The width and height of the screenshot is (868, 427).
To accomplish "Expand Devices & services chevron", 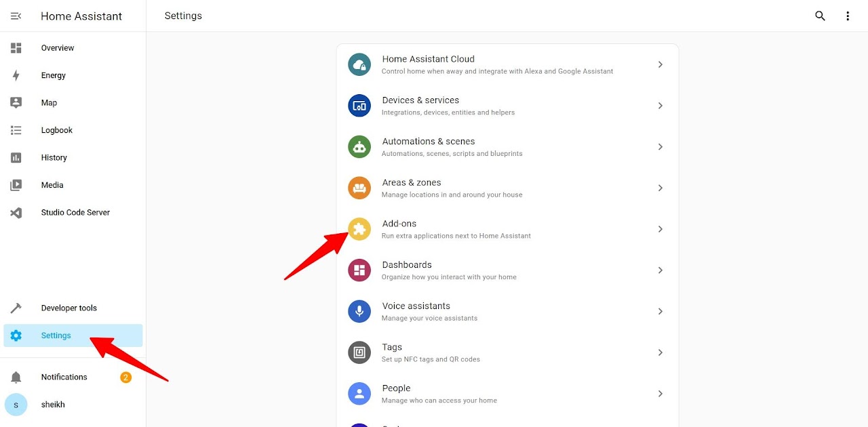I will coord(660,106).
